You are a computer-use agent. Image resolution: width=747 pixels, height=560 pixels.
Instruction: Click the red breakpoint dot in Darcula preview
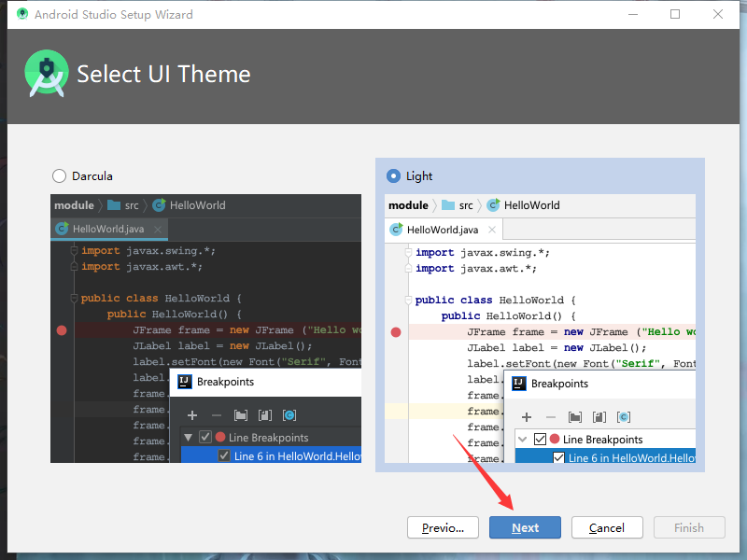coord(62,330)
